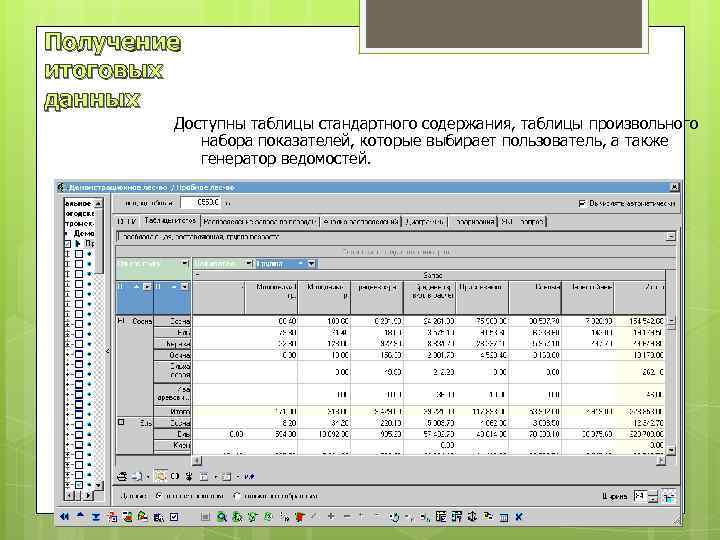Click the Осина row header
This screenshot has height=540, width=720.
[x=172, y=355]
